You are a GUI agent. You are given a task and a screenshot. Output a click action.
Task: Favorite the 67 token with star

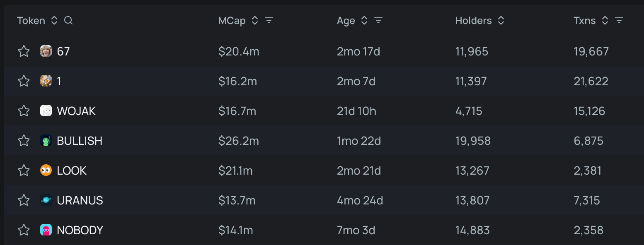24,51
